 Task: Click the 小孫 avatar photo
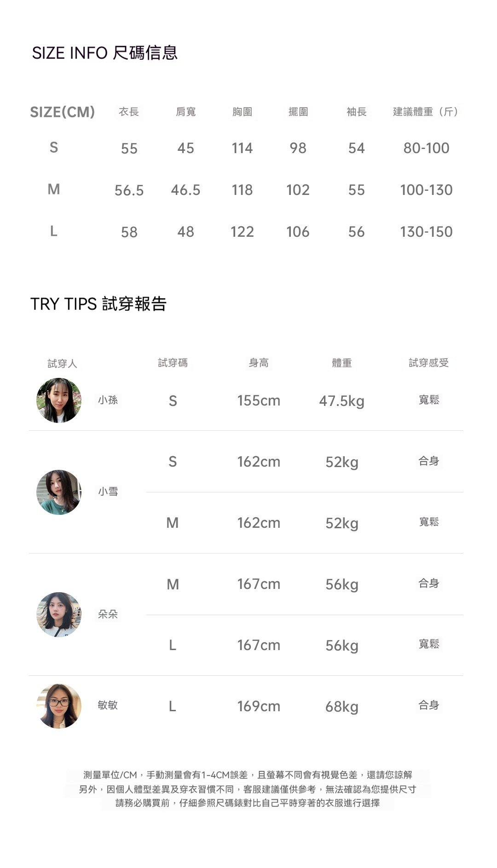(x=59, y=400)
